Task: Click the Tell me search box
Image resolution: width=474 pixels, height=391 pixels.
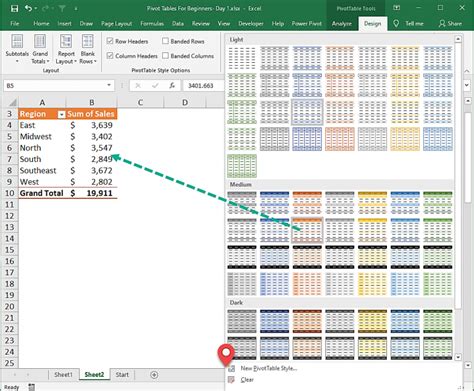Action: (414, 24)
